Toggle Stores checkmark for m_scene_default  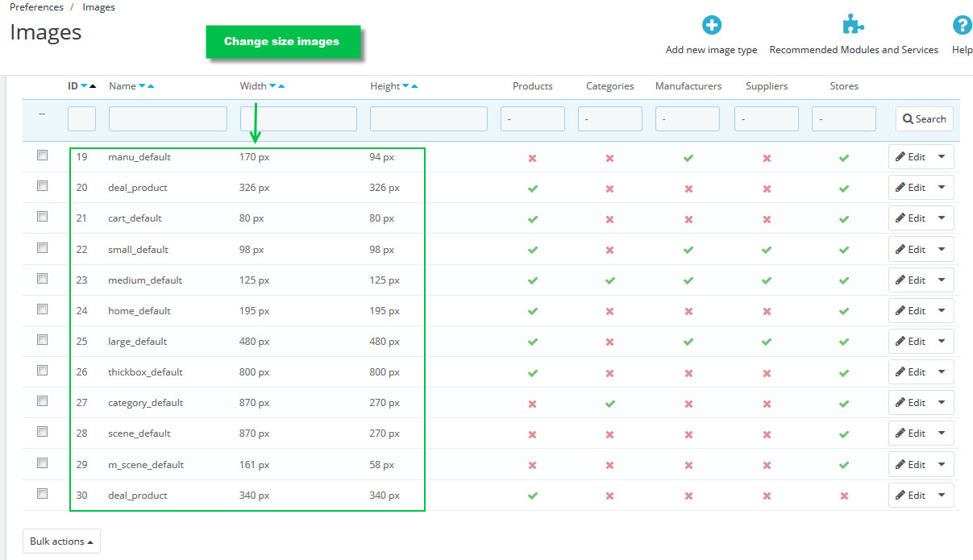[844, 465]
